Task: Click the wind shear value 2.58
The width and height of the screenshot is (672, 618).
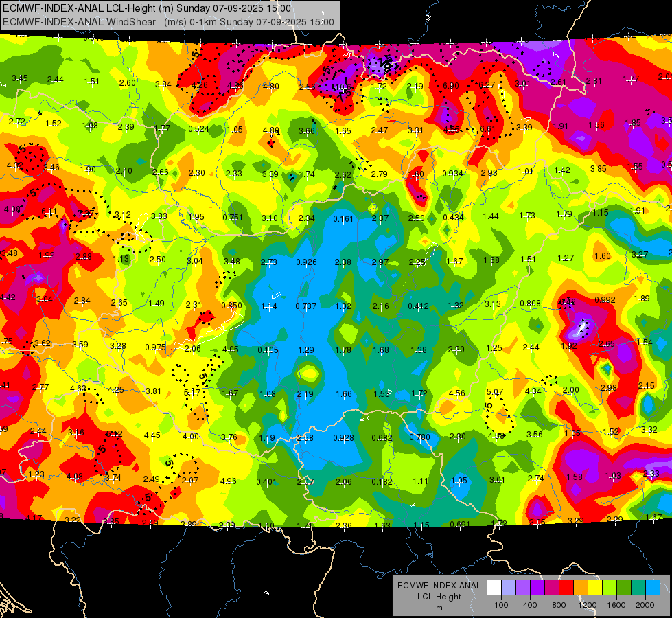Action: pos(305,438)
